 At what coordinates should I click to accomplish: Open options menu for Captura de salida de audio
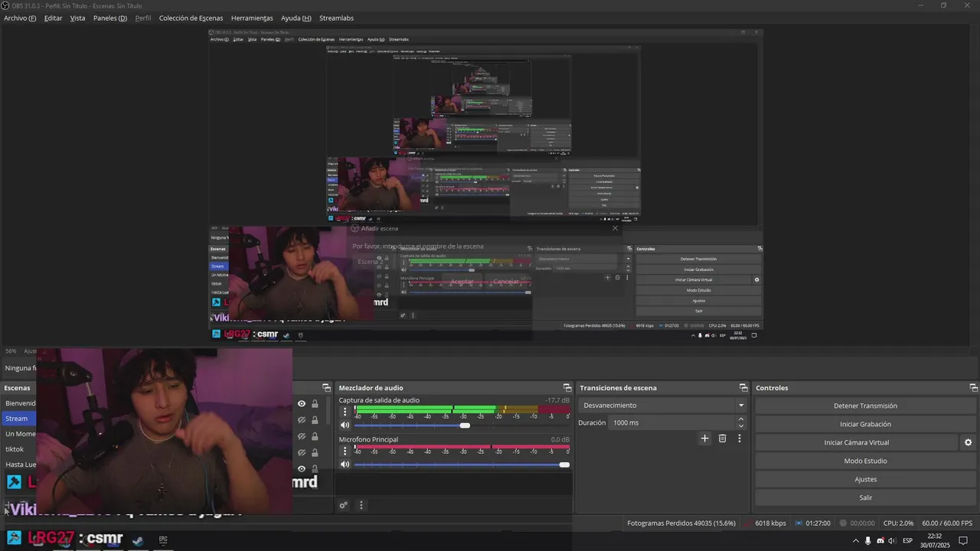coord(345,412)
